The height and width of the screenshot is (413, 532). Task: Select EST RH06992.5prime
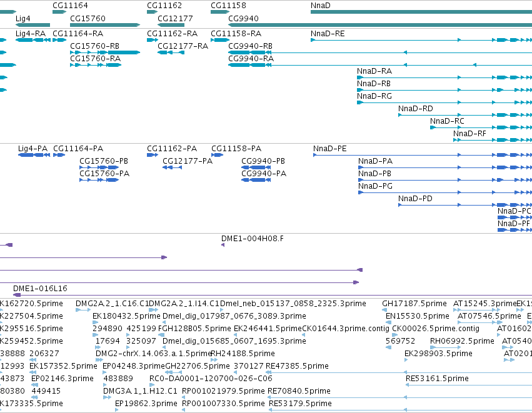445,347
